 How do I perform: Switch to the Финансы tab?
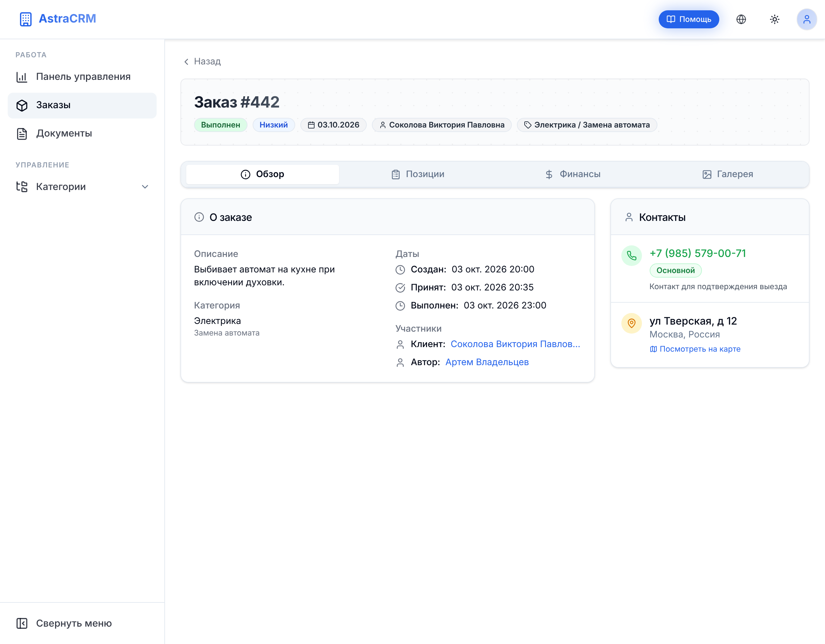572,175
